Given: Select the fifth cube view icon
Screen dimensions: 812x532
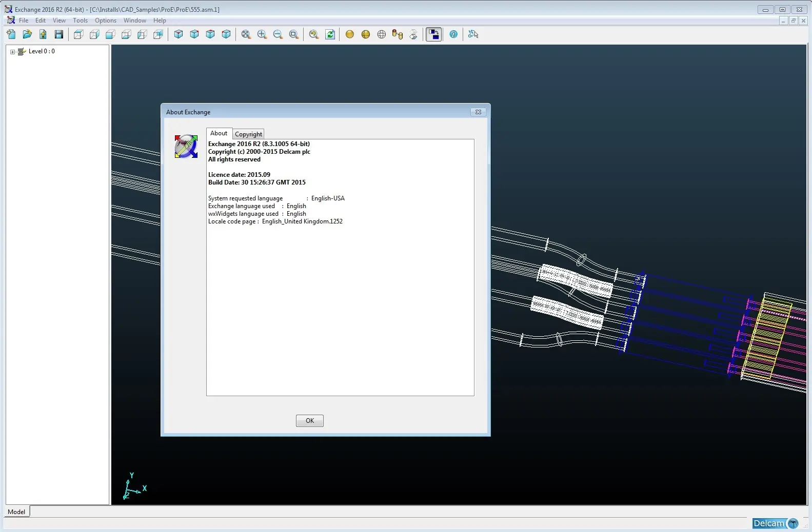Looking at the screenshot, I should point(142,34).
